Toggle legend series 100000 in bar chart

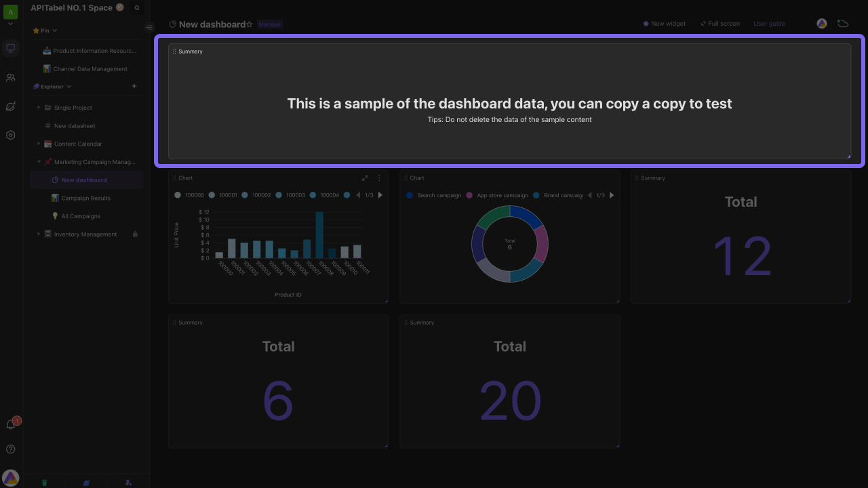click(x=189, y=195)
